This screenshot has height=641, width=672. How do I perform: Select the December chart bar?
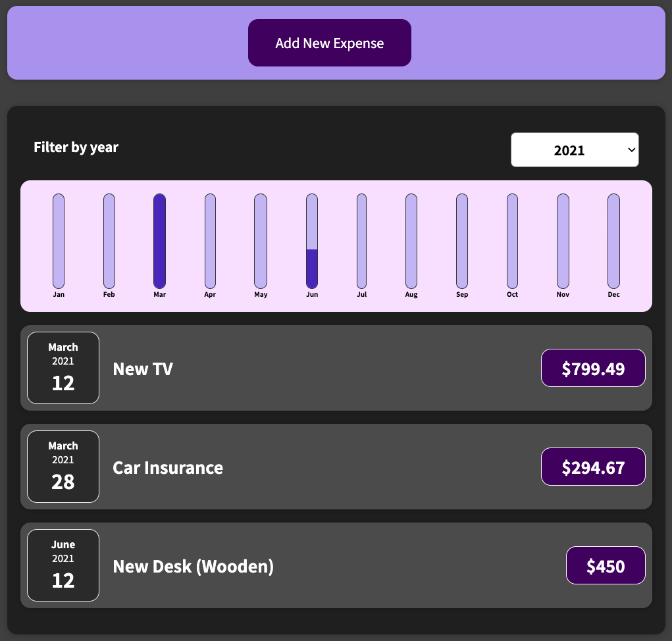pos(613,241)
